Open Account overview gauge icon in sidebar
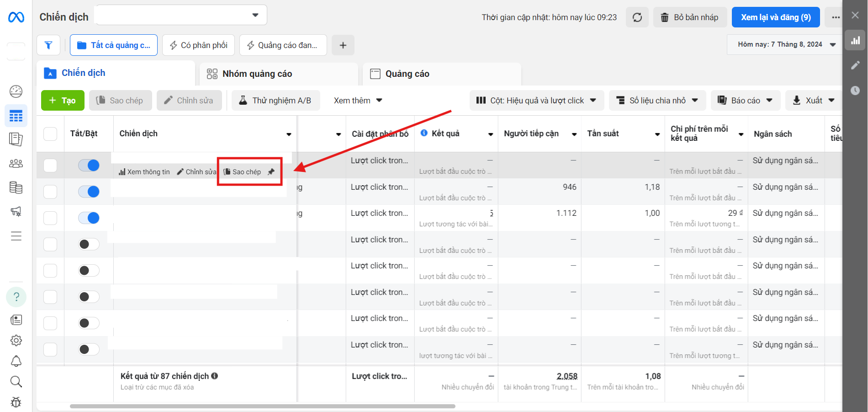Viewport: 868px width, 412px height. tap(16, 91)
